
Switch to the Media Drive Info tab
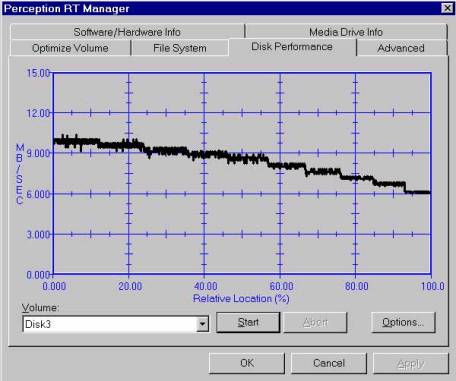point(346,32)
